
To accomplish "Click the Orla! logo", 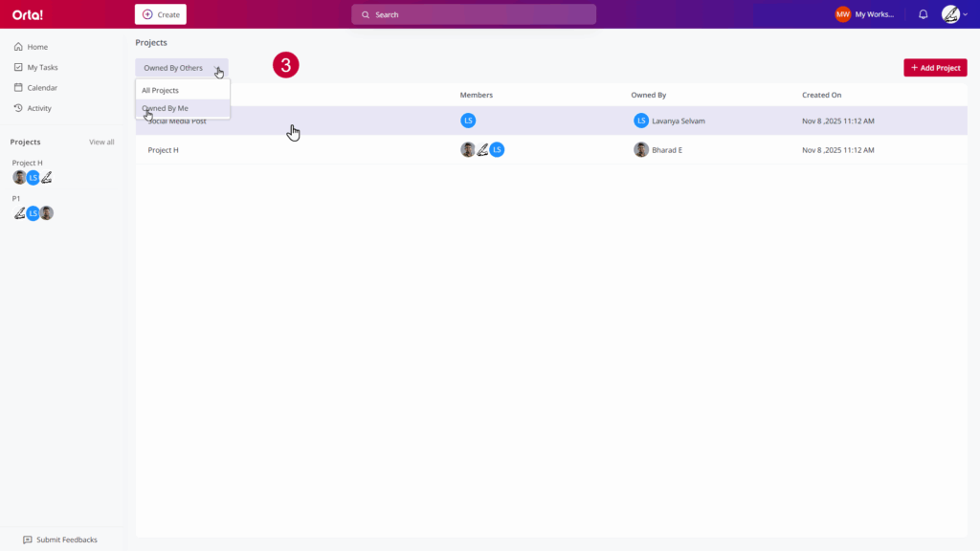I will pos(28,14).
